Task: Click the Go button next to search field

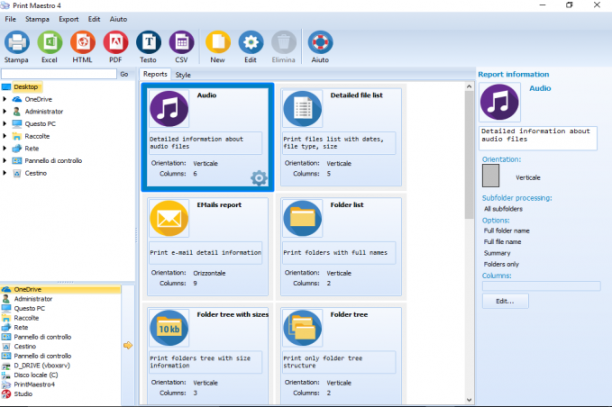Action: point(124,74)
